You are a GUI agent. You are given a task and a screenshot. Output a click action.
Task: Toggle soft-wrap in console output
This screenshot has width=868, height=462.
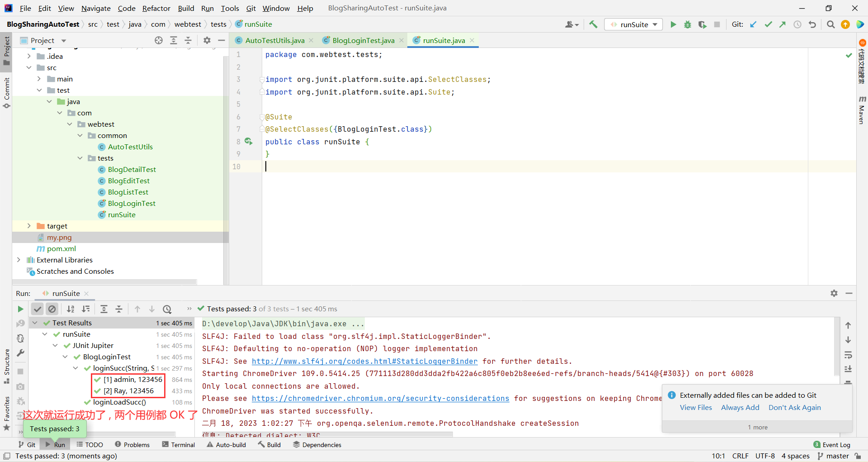click(x=848, y=354)
